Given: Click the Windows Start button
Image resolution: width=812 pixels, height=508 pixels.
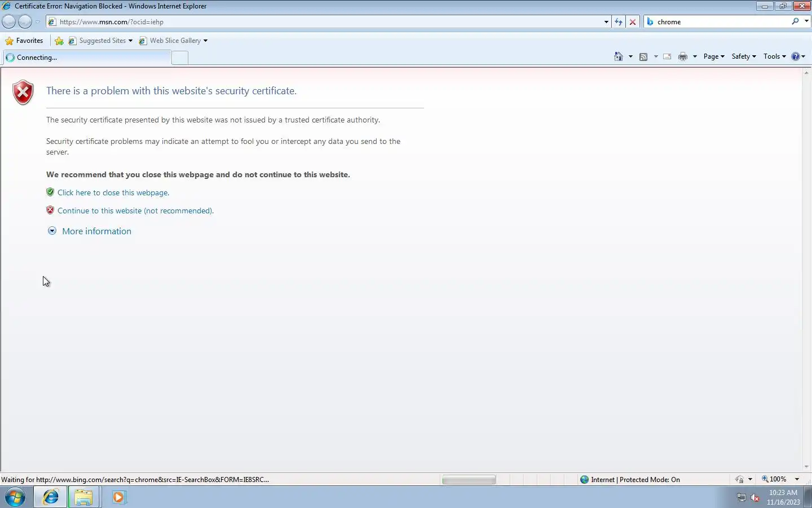Looking at the screenshot, I should (x=15, y=497).
